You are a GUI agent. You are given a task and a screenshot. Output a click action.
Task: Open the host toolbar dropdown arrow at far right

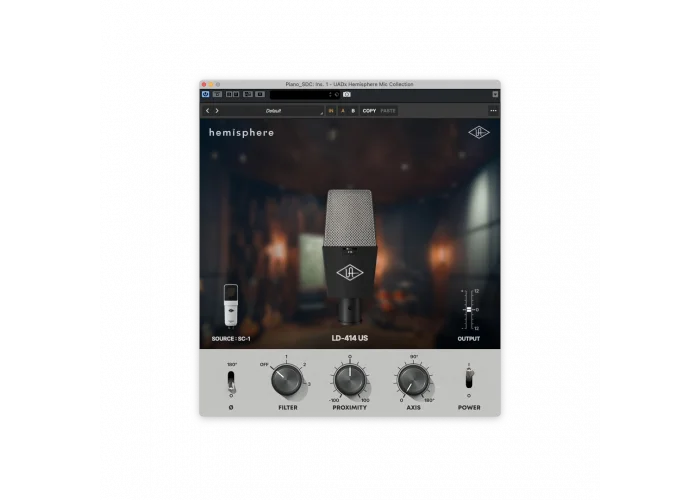(x=495, y=94)
